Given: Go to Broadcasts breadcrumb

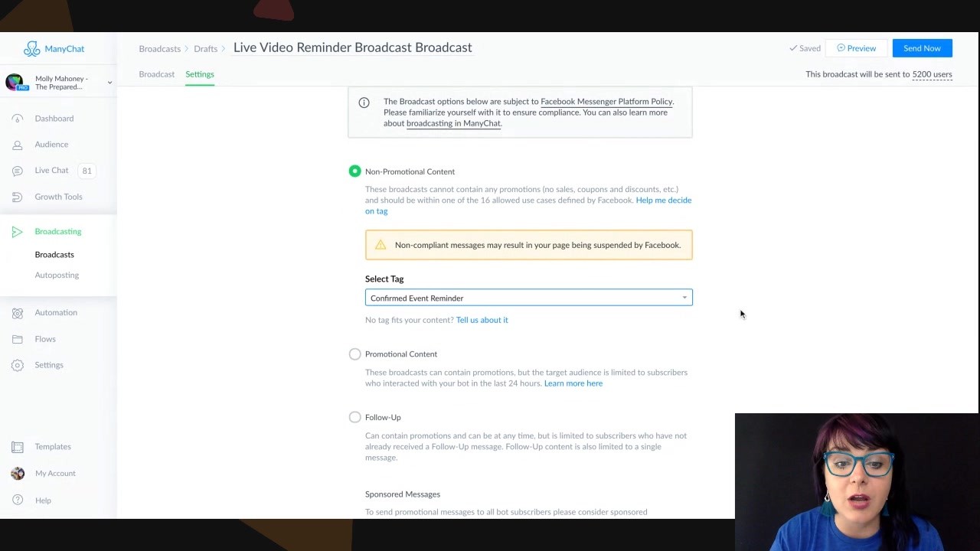Looking at the screenshot, I should coord(160,49).
